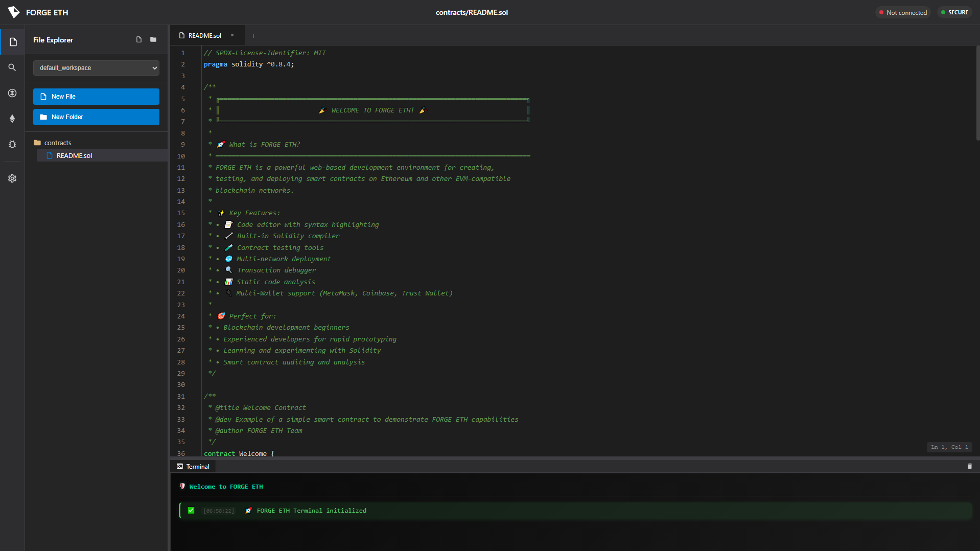Click new folder icon in File Explorer header
980x551 pixels.
click(x=153, y=39)
